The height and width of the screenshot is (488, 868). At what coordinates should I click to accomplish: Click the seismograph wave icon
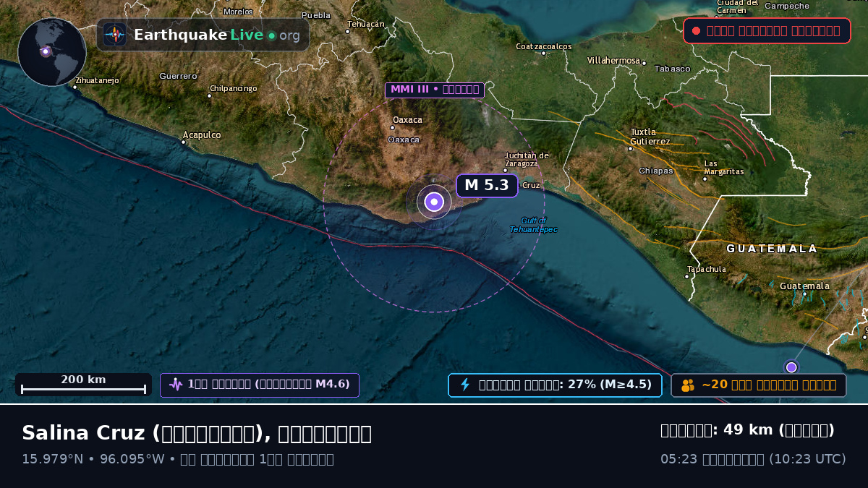tap(176, 385)
